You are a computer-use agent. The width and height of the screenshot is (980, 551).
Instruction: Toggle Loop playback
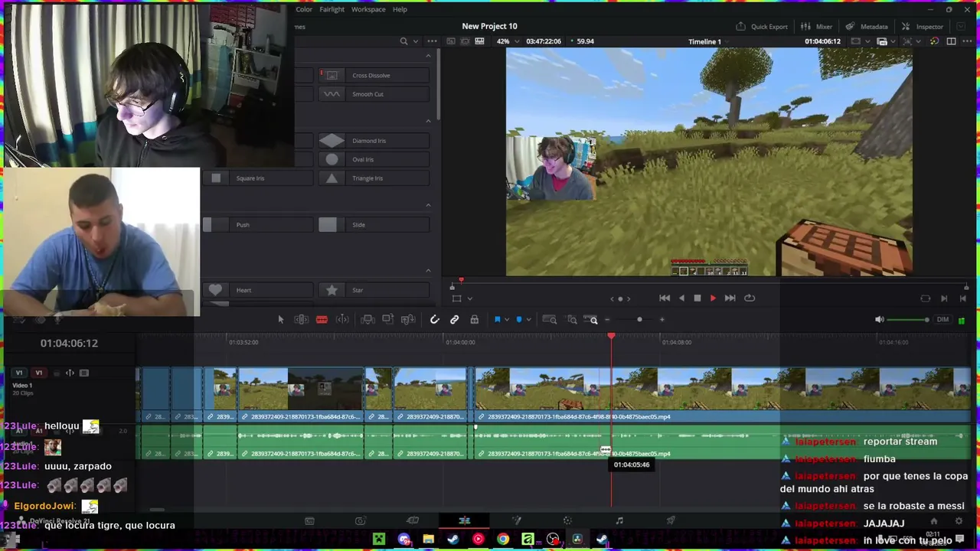pyautogui.click(x=750, y=298)
